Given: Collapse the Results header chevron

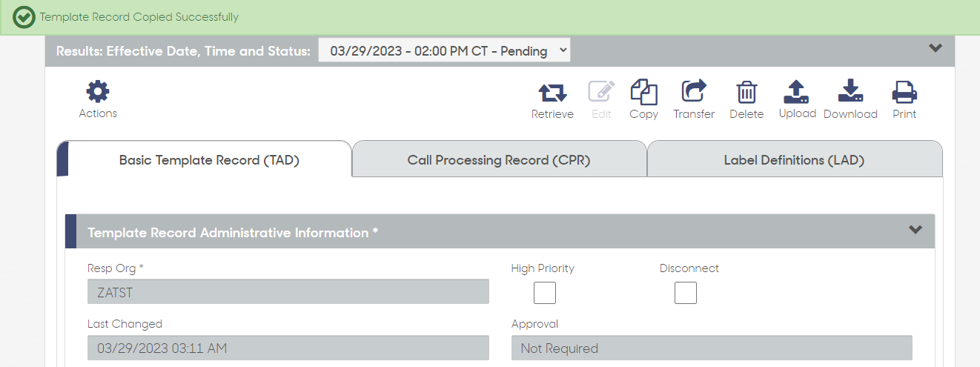Looking at the screenshot, I should pos(936,48).
